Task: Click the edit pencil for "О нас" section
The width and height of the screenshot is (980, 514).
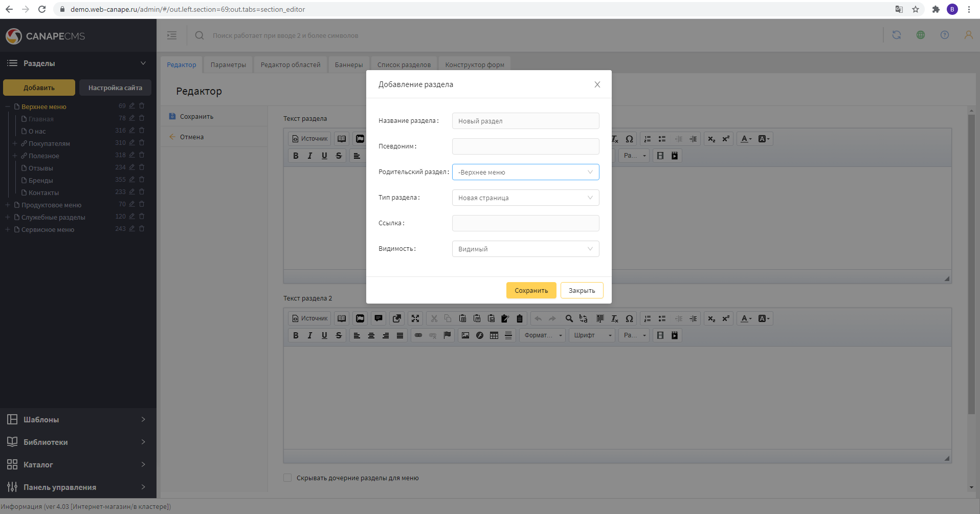Action: (x=132, y=131)
